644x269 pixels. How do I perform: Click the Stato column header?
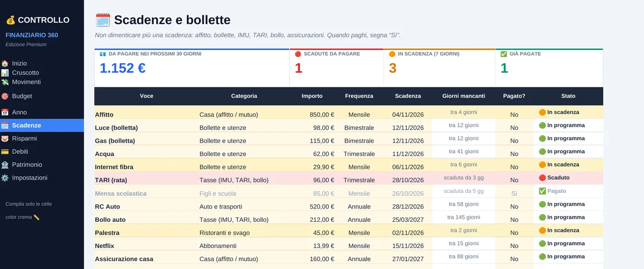568,96
